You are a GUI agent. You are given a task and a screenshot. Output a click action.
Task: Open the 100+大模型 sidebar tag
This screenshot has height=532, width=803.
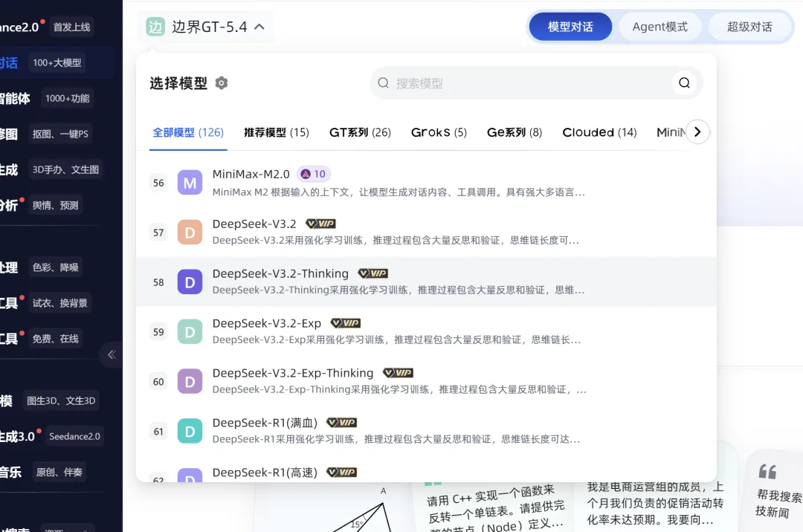(57, 62)
